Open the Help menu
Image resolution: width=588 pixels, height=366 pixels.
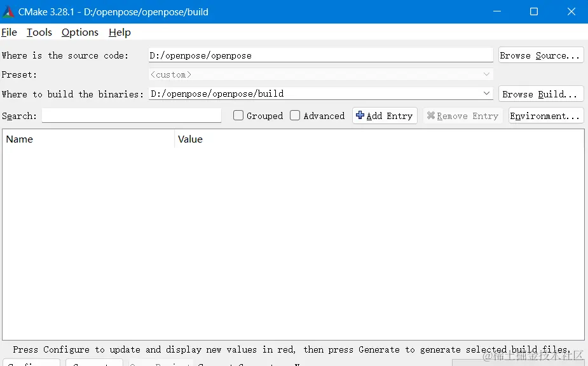(x=120, y=32)
